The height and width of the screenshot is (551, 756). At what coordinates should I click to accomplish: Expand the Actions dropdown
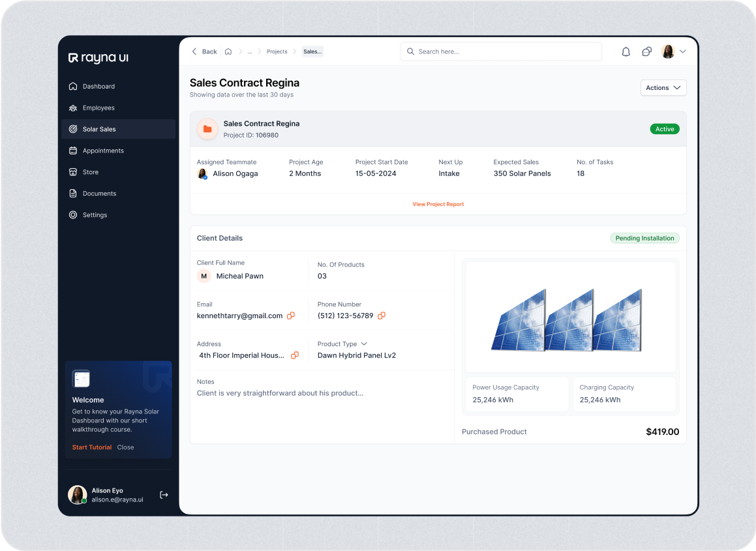(x=663, y=88)
